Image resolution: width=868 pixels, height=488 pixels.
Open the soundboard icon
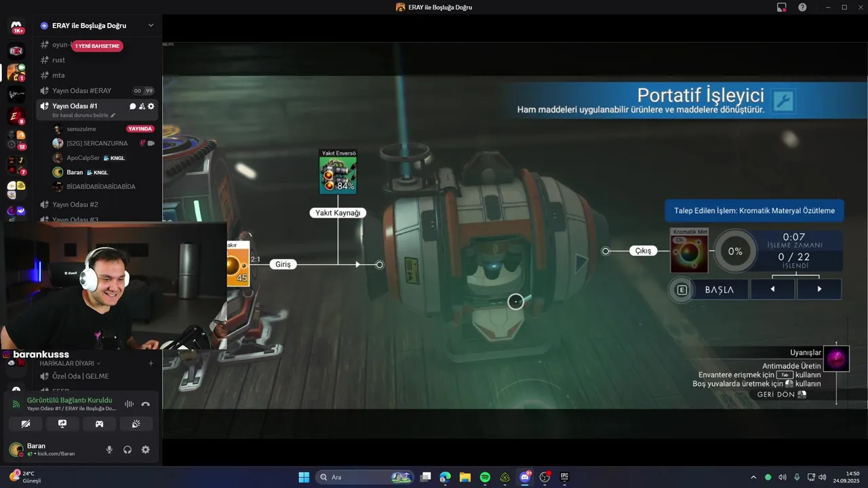tap(136, 424)
